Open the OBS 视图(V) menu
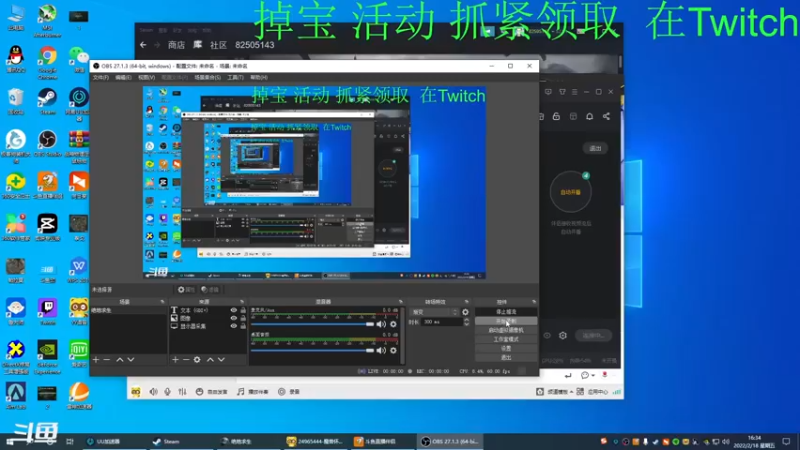The width and height of the screenshot is (800, 450). (146, 78)
